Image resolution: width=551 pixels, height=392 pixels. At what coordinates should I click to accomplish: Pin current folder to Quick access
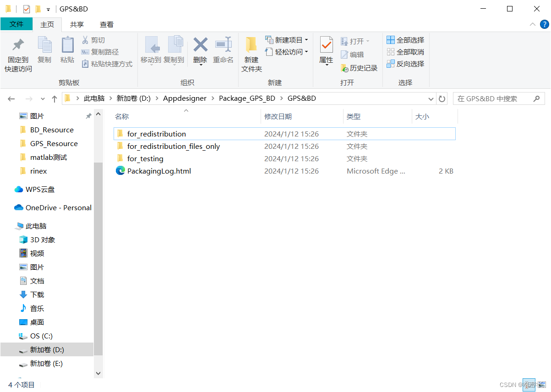click(17, 53)
